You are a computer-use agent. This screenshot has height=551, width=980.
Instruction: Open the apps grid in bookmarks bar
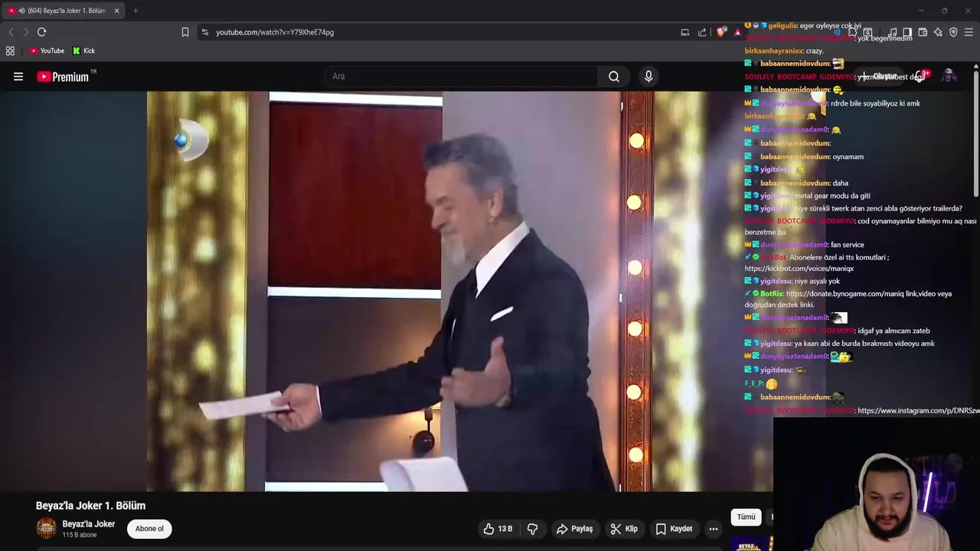tap(10, 51)
